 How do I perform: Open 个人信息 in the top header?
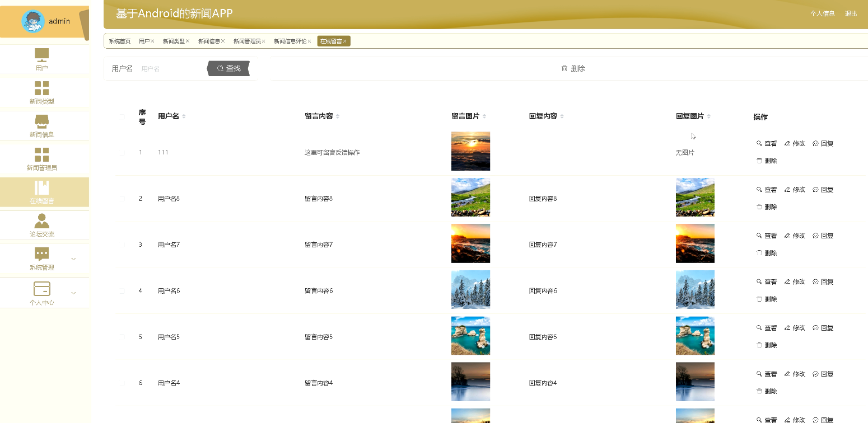(x=822, y=13)
